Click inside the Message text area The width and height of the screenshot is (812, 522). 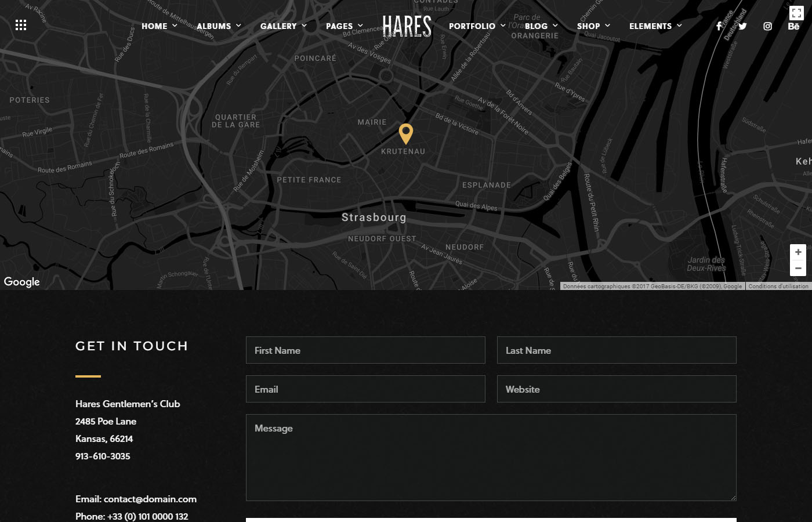click(491, 458)
